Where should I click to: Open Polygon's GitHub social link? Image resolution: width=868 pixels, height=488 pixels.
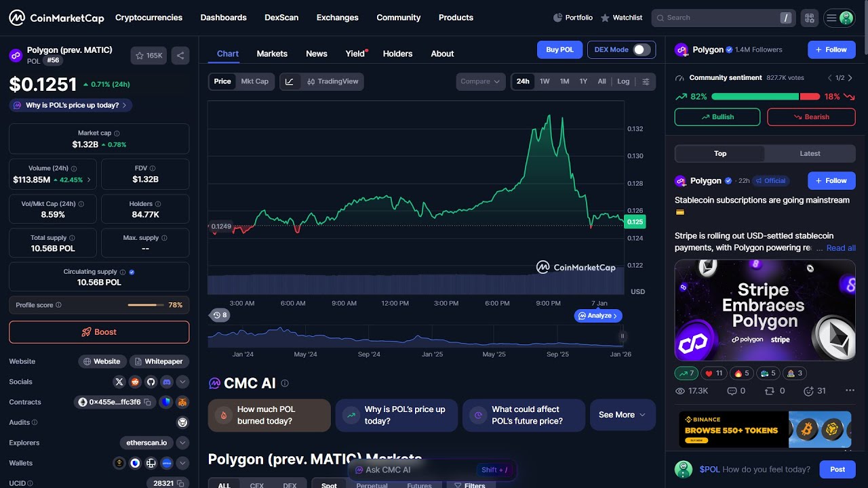click(151, 382)
